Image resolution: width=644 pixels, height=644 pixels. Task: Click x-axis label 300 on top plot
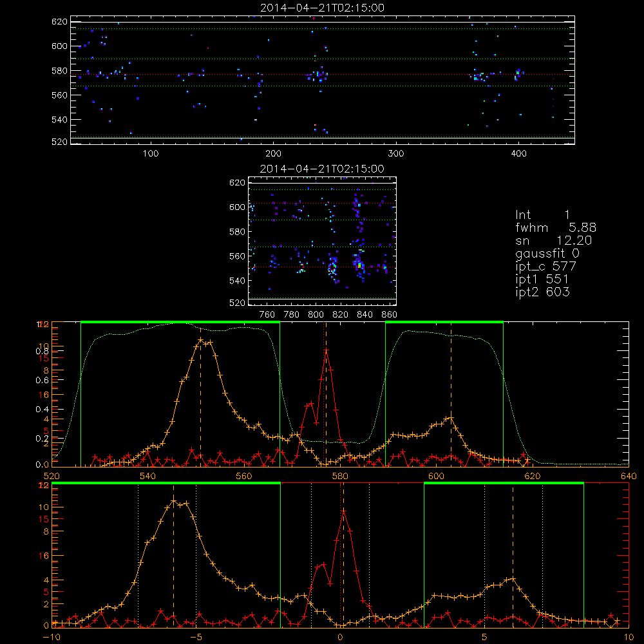tap(396, 154)
